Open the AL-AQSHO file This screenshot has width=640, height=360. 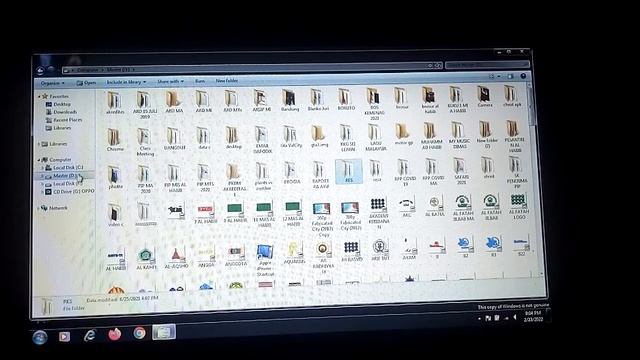[176, 258]
